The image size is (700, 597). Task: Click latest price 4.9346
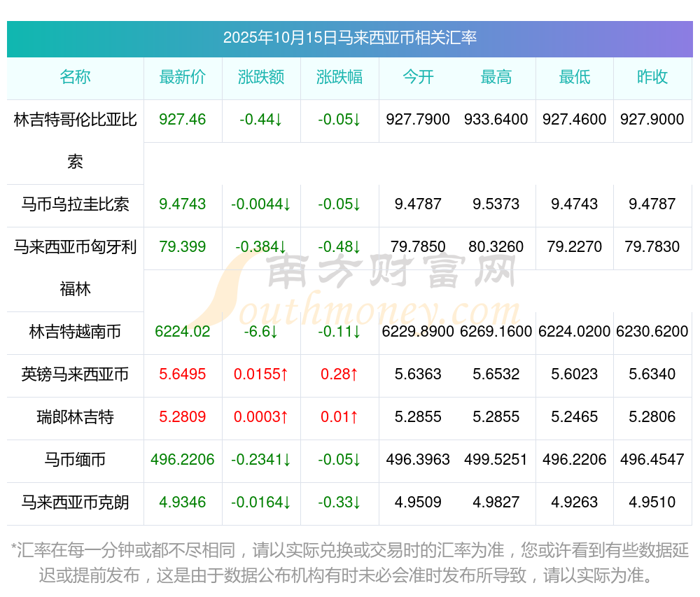coord(182,503)
